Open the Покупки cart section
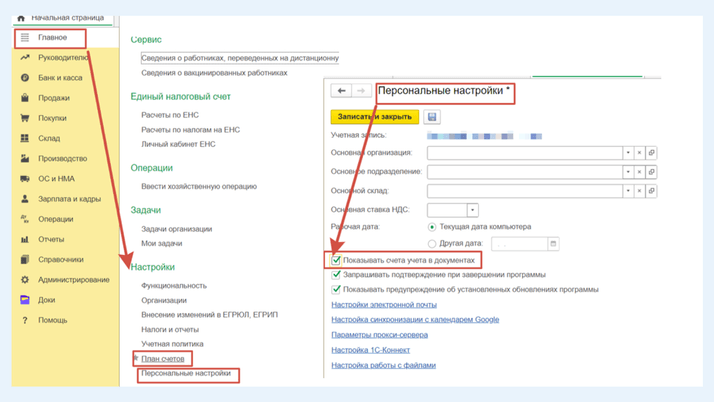This screenshot has height=402, width=714. click(52, 118)
